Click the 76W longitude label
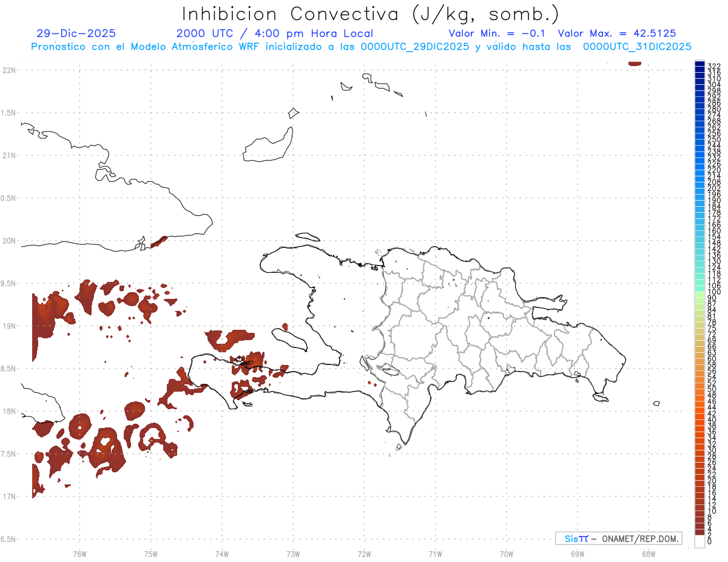Image resolution: width=728 pixels, height=562 pixels. 79,554
